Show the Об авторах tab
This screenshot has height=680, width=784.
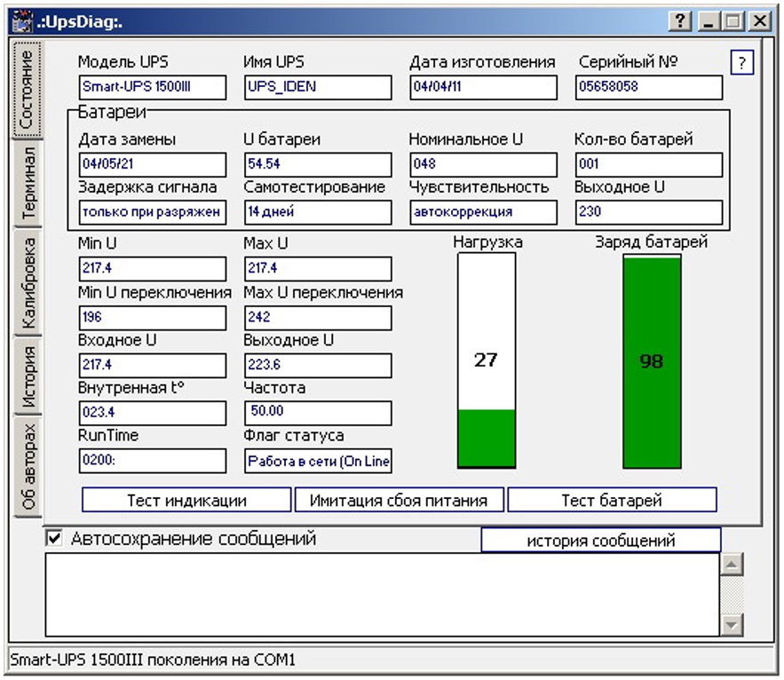28,466
